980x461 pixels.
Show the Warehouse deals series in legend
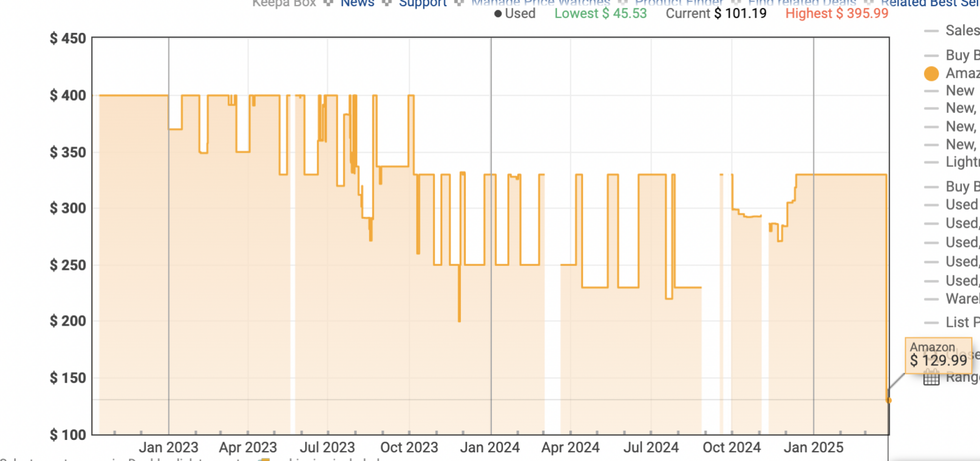coord(952,299)
